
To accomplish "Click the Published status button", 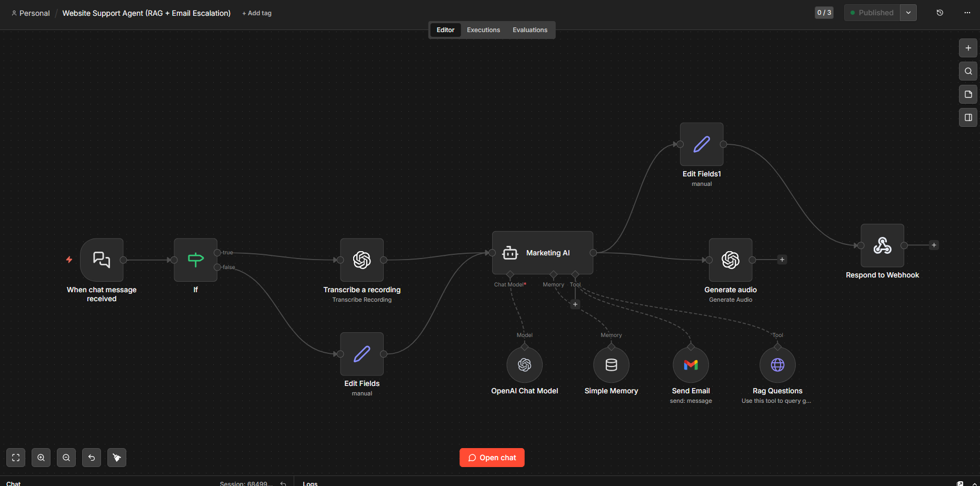I will (x=872, y=13).
